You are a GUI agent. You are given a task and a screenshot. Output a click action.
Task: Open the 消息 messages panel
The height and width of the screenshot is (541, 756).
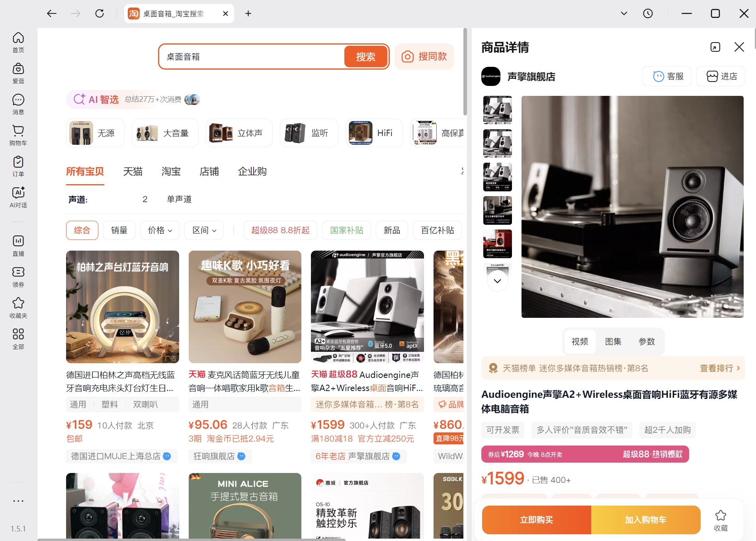pos(18,104)
